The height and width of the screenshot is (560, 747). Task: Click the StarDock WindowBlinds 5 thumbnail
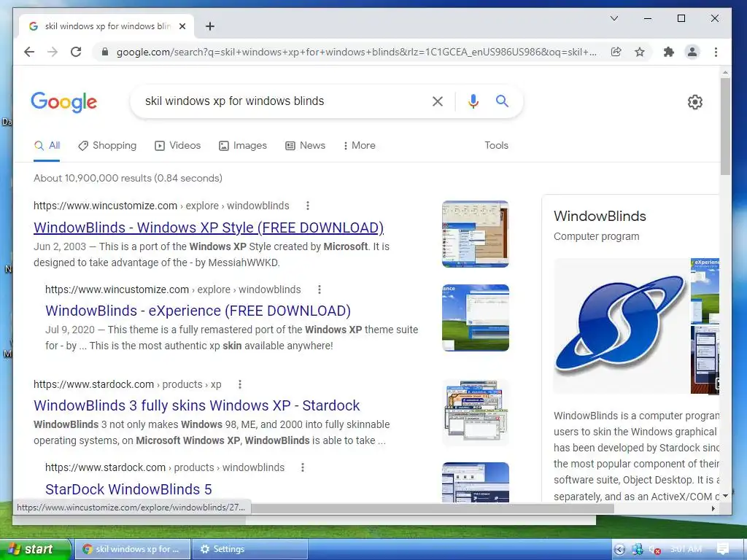(x=475, y=482)
